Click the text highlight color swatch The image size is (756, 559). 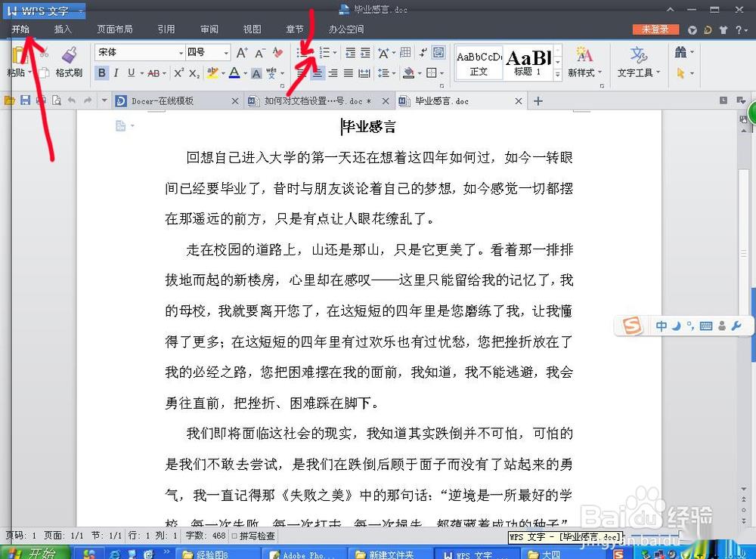212,73
